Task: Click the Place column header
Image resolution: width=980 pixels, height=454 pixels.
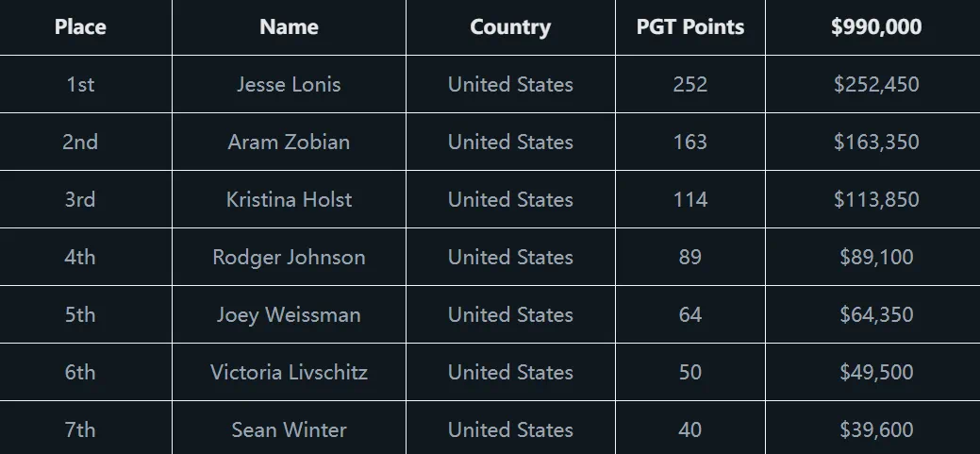Action: [80, 27]
